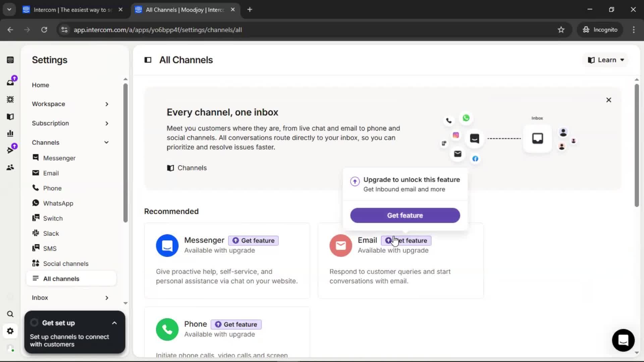Image resolution: width=644 pixels, height=362 pixels.
Task: Select Messenger in Channels menu
Action: click(x=59, y=158)
